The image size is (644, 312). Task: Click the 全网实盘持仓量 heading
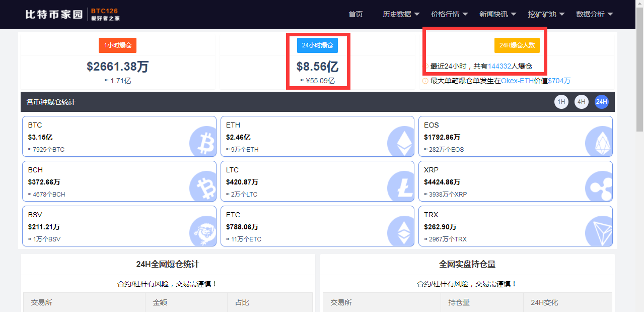pyautogui.click(x=467, y=264)
